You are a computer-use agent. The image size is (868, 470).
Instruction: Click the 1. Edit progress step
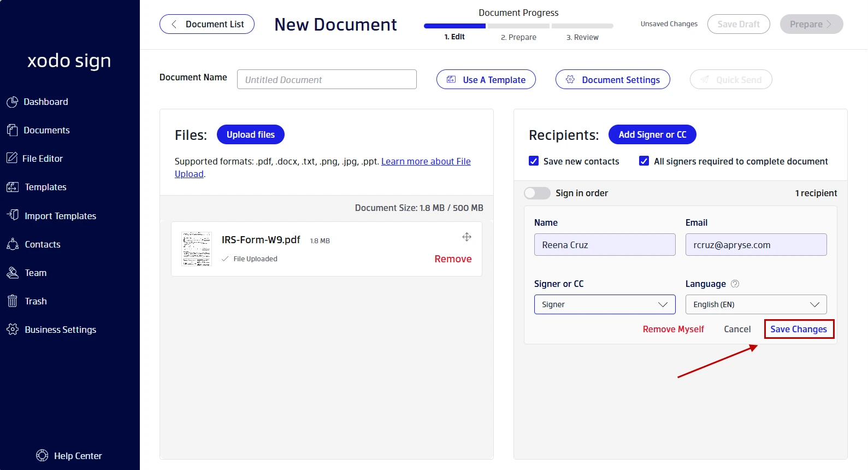(454, 37)
